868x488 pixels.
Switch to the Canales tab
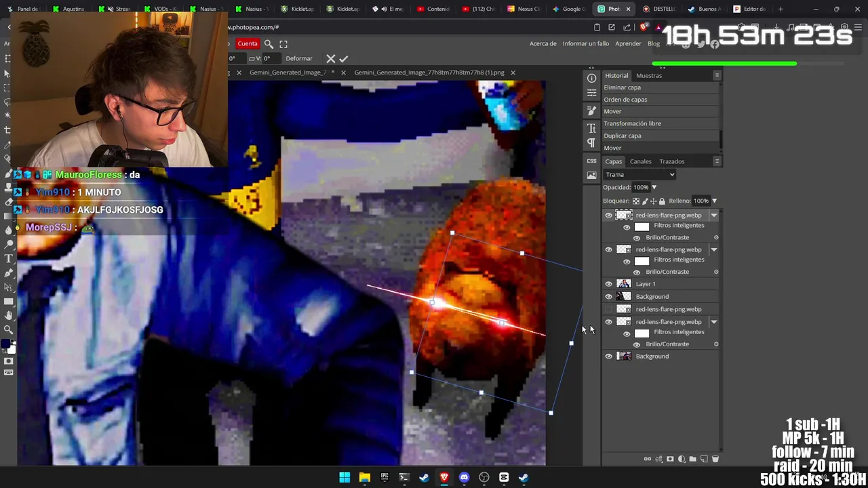640,161
